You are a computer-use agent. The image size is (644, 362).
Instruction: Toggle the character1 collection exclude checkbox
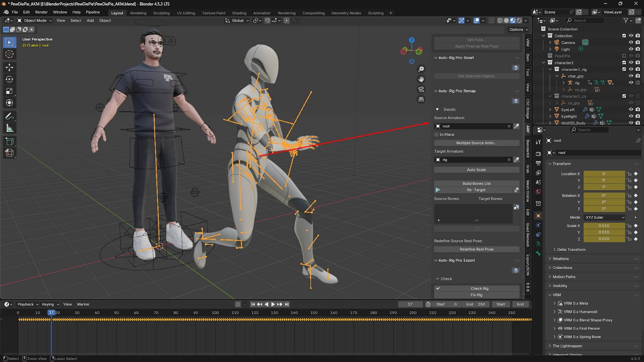coord(624,63)
